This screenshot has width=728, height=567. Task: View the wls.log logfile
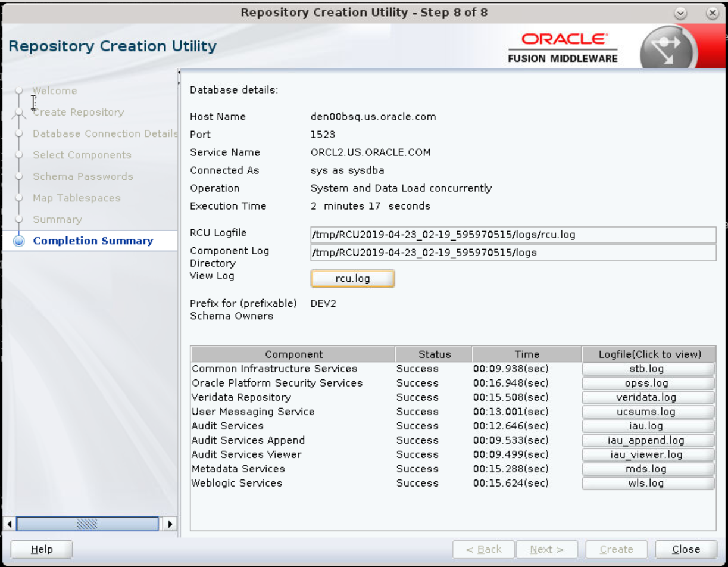(x=648, y=483)
